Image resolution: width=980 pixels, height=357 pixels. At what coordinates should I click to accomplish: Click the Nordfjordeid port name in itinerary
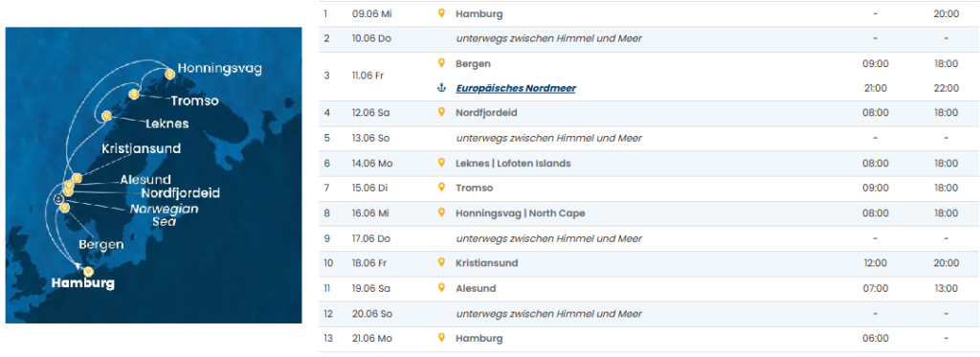pos(486,113)
